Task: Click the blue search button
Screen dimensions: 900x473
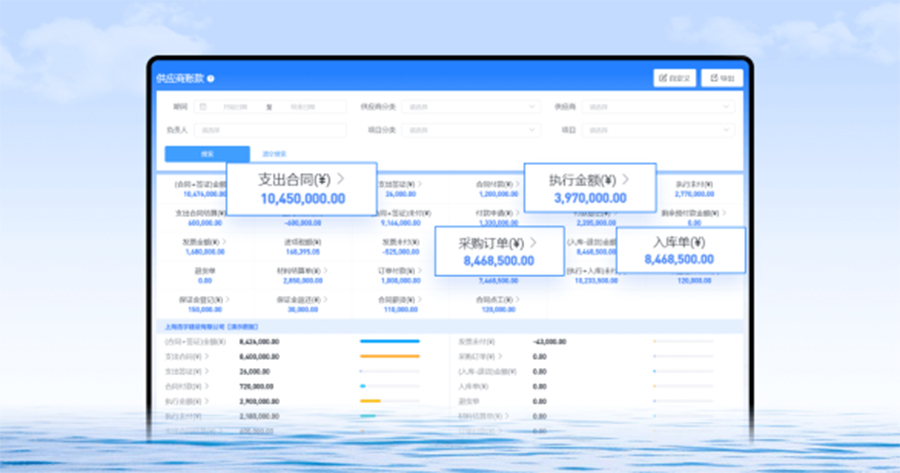Action: (x=207, y=154)
